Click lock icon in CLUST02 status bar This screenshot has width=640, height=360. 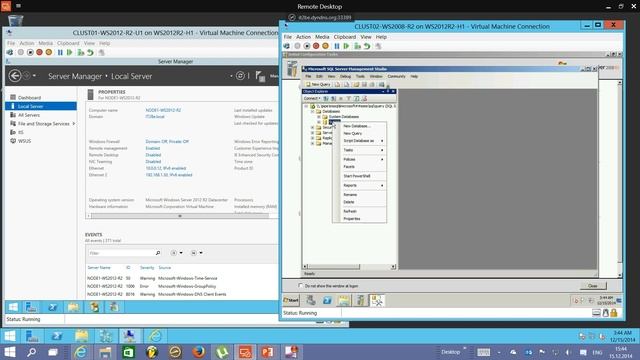coord(614,313)
